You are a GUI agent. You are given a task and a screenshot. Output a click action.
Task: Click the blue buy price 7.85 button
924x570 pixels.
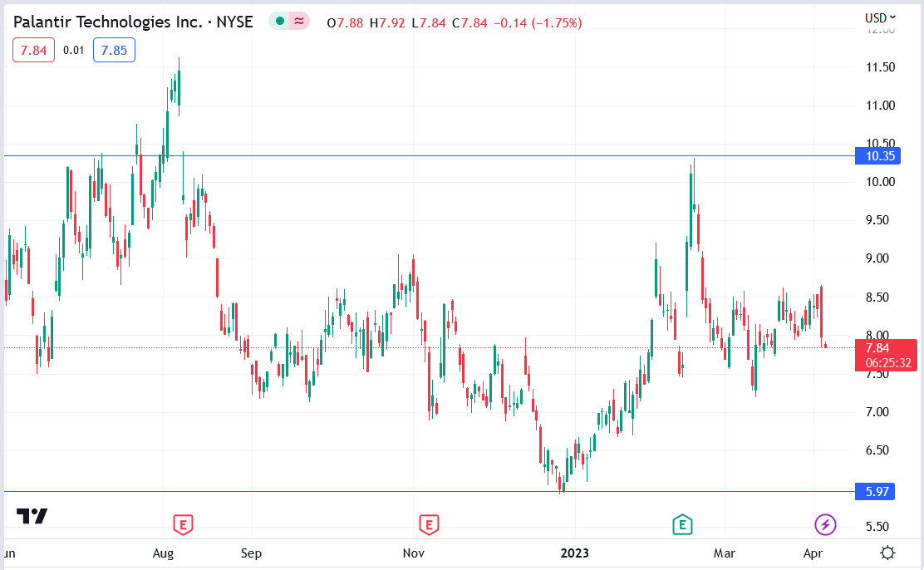[115, 50]
